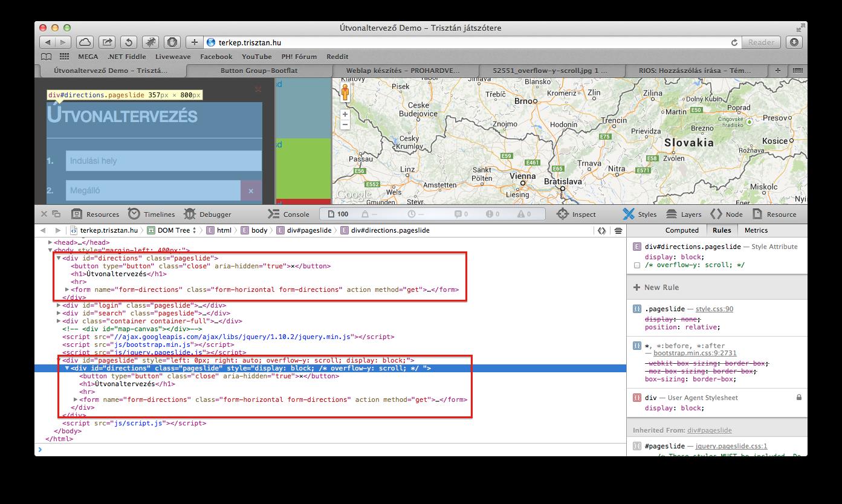Open Resources panel in inspector
Screen dimensions: 842x504
pos(96,214)
